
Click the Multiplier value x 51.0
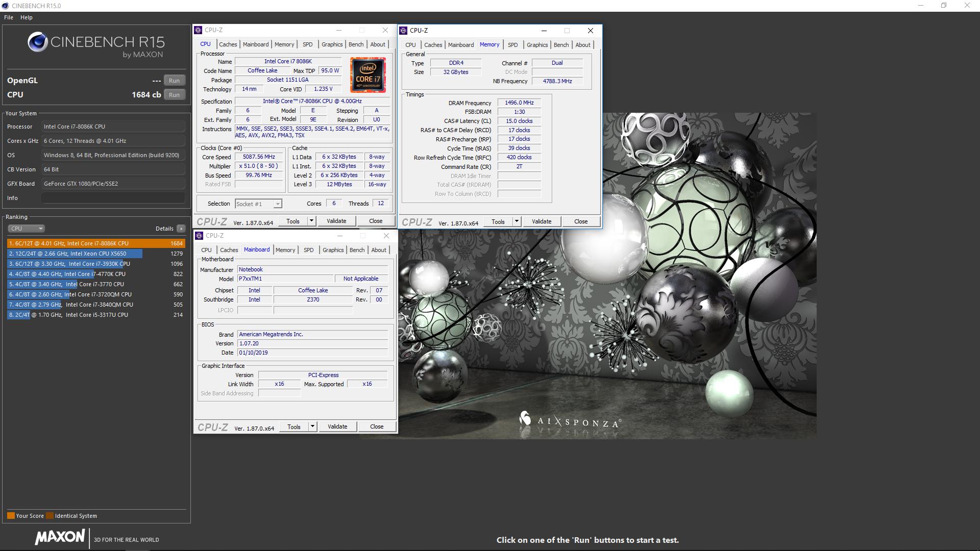click(x=259, y=166)
